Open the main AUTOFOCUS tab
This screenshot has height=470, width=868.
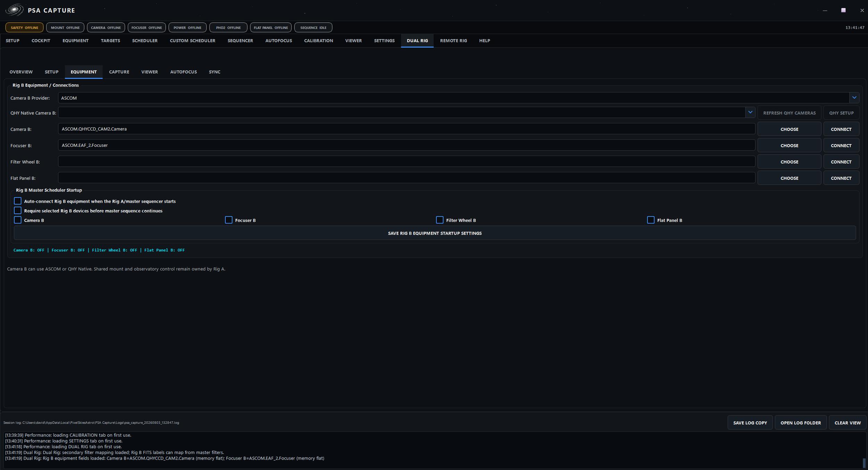[x=278, y=41]
